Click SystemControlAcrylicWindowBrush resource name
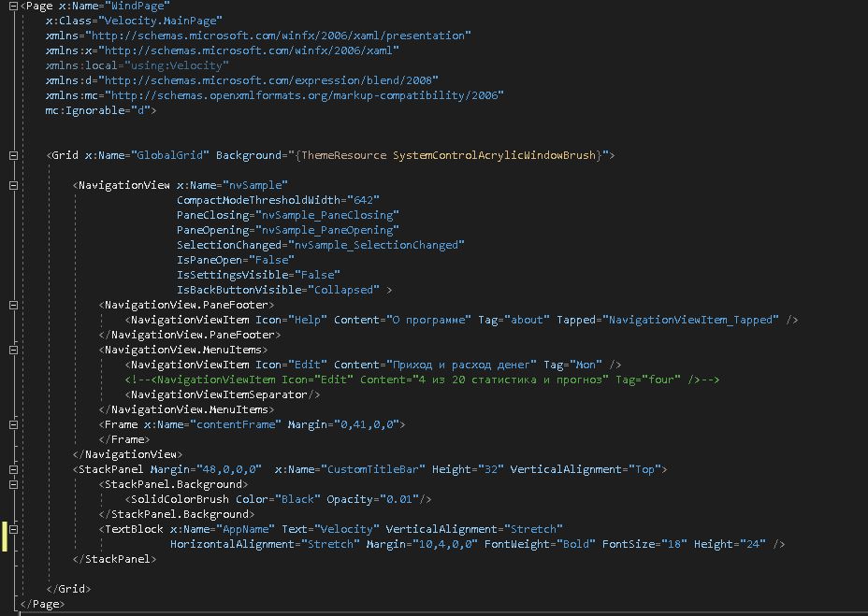The height and width of the screenshot is (616, 868). click(x=495, y=155)
